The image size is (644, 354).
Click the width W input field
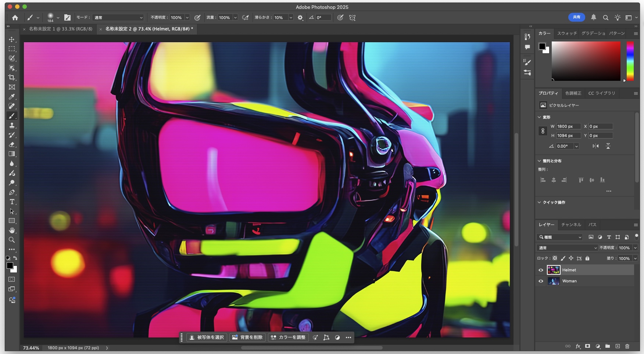568,126
